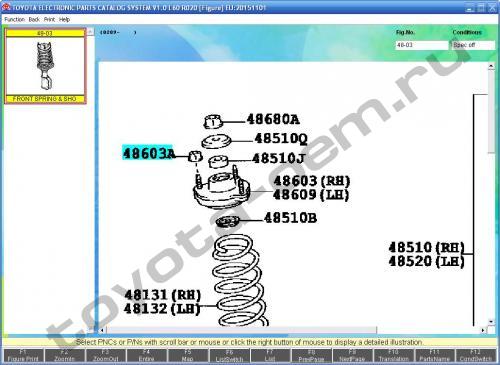
Task: Open the Print menu
Action: [49, 19]
